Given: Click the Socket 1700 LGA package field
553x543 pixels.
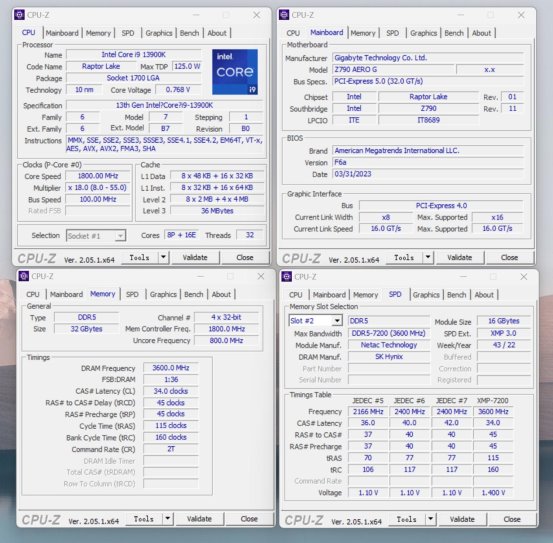Looking at the screenshot, I should pyautogui.click(x=134, y=78).
